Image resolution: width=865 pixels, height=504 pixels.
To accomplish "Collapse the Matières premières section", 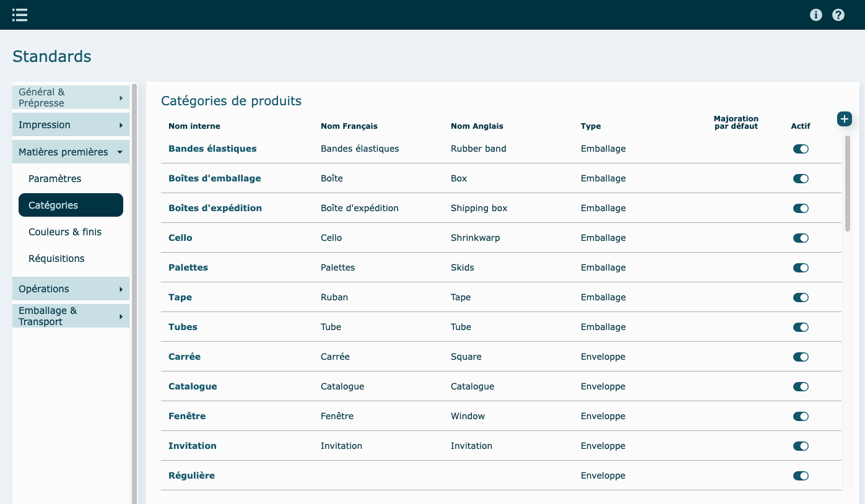I will (71, 152).
